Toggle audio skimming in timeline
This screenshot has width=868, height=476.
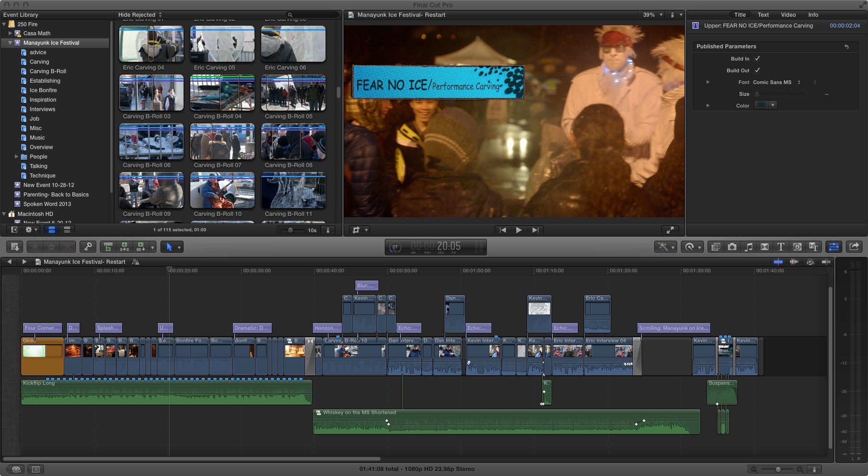click(794, 261)
